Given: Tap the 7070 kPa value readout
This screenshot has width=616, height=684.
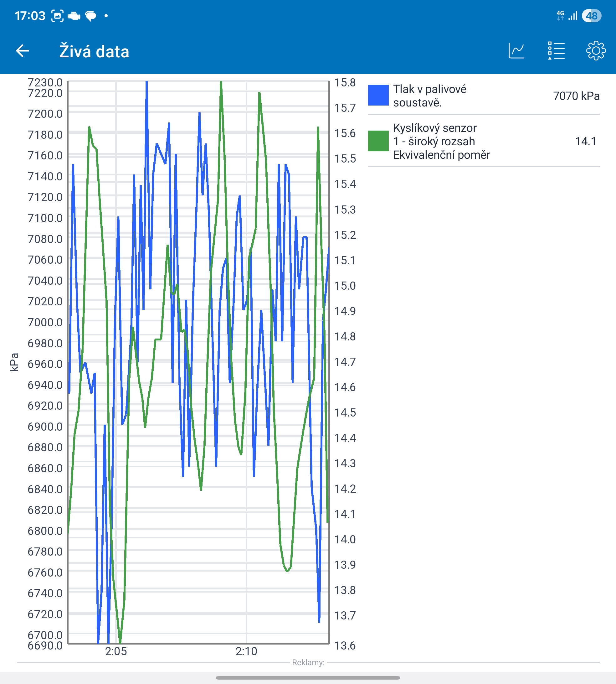Looking at the screenshot, I should 576,96.
